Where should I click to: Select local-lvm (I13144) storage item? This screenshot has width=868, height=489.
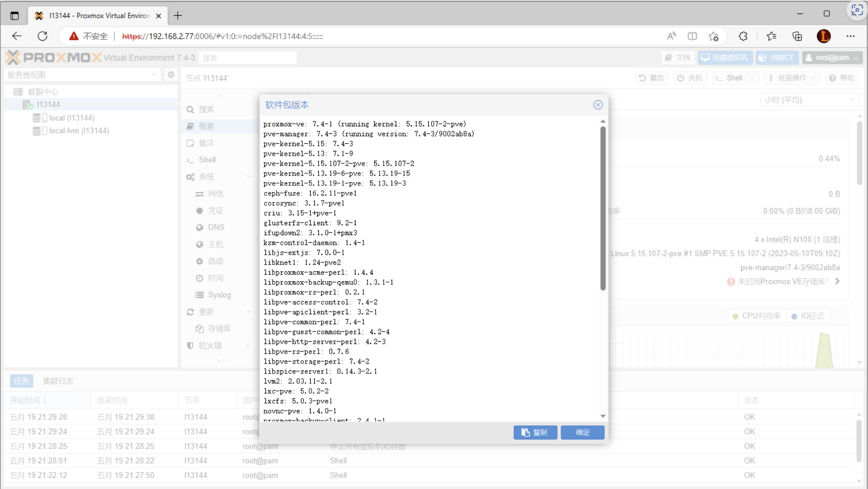click(79, 131)
